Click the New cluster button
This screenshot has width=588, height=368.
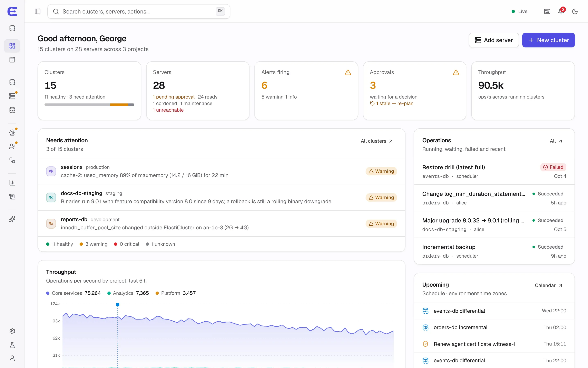click(548, 40)
